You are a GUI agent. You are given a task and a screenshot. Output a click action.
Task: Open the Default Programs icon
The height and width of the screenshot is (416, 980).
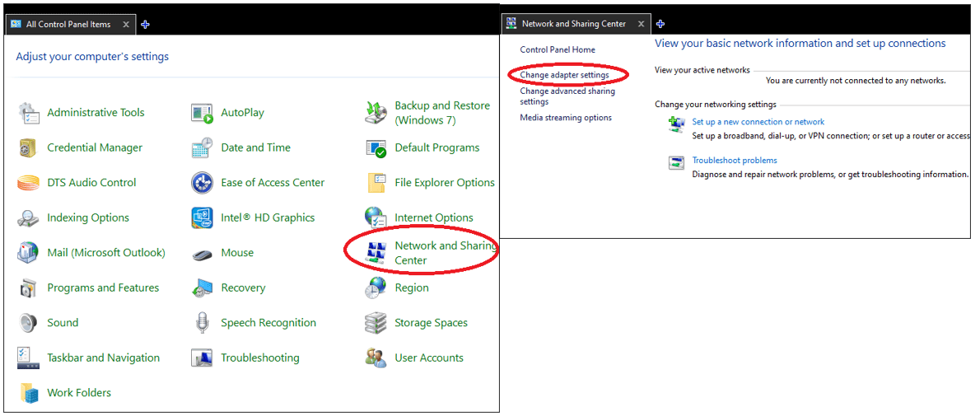pos(376,147)
